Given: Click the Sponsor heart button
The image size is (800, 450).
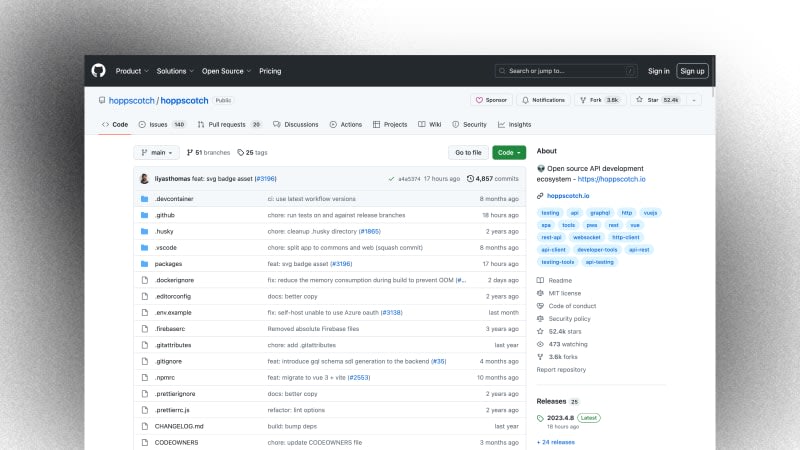Looking at the screenshot, I should (491, 100).
